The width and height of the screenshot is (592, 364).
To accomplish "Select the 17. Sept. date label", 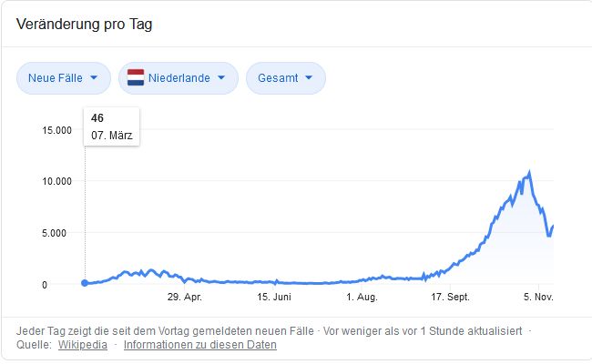I will tap(450, 298).
